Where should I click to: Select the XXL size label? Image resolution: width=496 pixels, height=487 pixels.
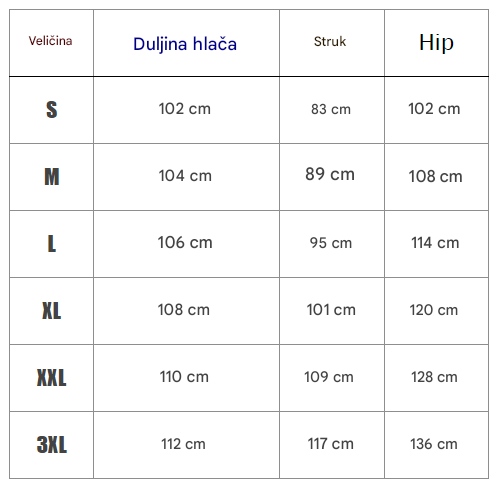(x=52, y=378)
